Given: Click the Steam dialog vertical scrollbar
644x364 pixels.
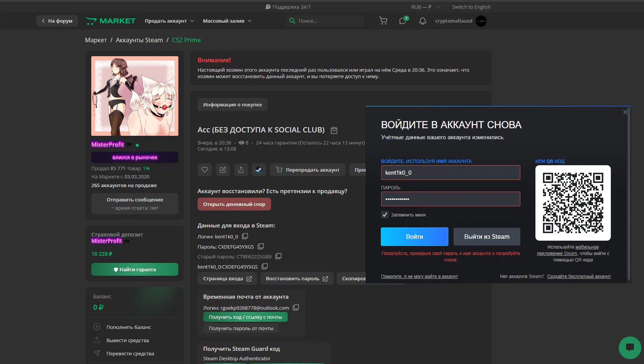Looking at the screenshot, I should [629, 194].
